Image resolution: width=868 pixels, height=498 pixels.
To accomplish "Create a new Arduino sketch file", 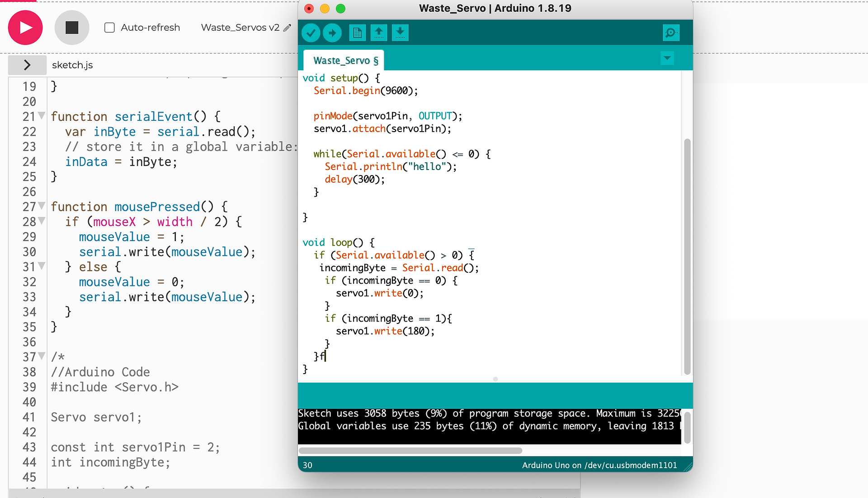I will click(x=357, y=33).
